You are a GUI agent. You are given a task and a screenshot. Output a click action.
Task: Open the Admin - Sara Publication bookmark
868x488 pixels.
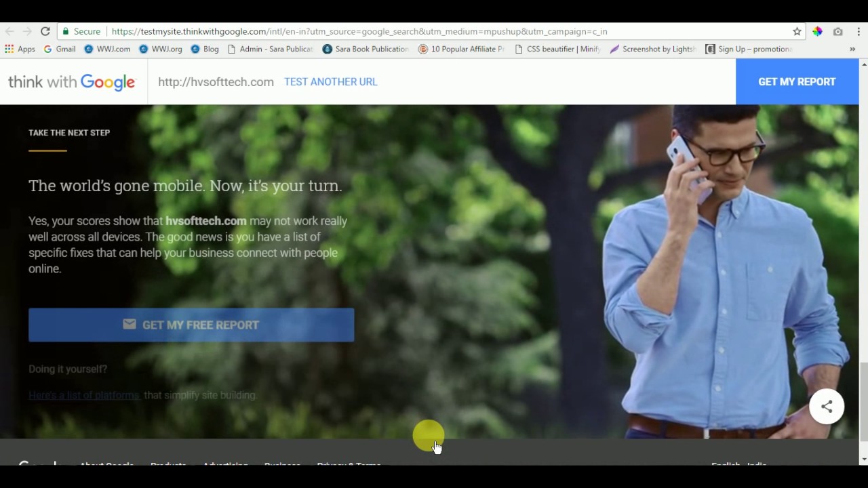[270, 49]
